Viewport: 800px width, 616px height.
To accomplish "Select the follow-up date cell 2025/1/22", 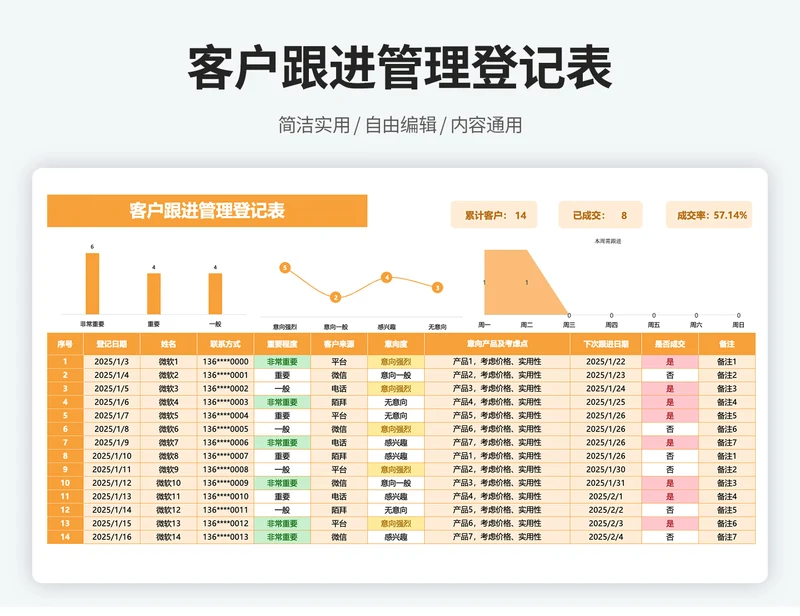I will [x=606, y=361].
